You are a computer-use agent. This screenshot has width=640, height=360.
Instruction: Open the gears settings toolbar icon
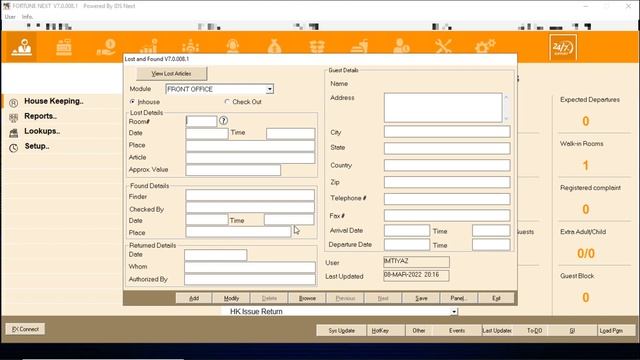[485, 46]
